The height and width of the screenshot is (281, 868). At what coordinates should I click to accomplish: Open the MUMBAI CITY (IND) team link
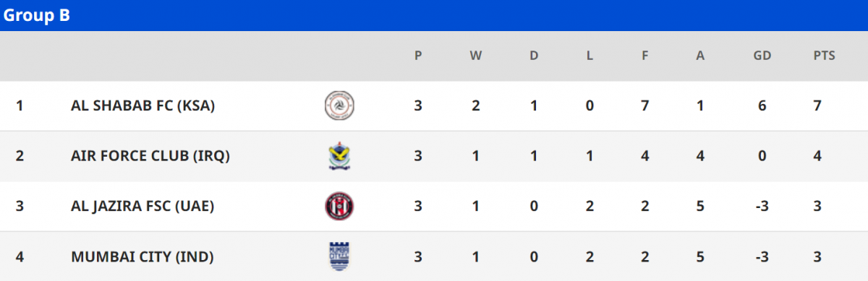coord(142,256)
